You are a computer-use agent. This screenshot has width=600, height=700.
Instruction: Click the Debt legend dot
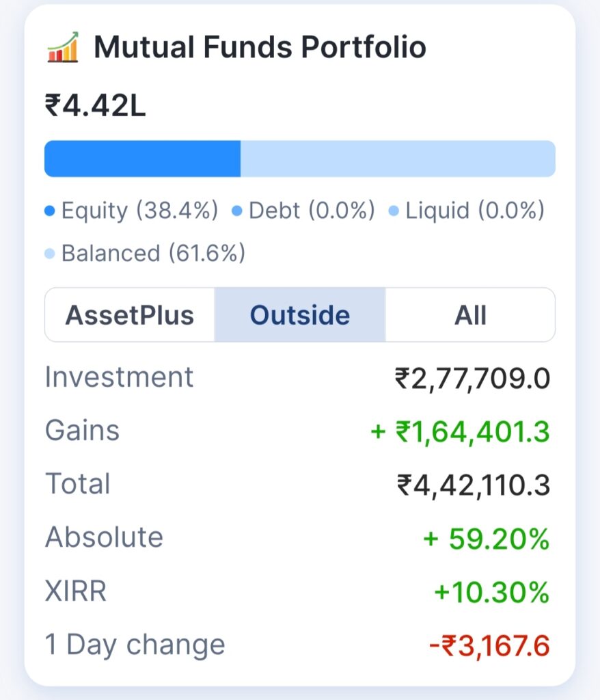[x=237, y=211]
